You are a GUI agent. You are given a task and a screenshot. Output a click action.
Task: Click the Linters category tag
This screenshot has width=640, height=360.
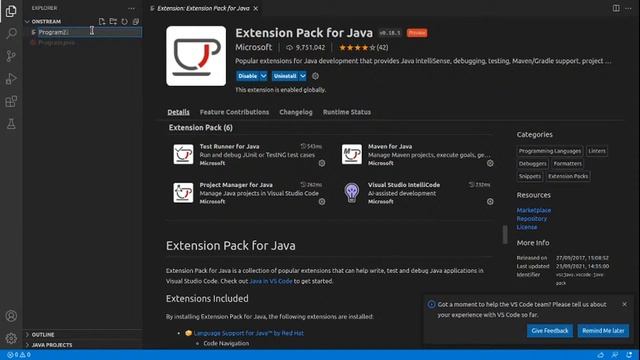pyautogui.click(x=597, y=151)
